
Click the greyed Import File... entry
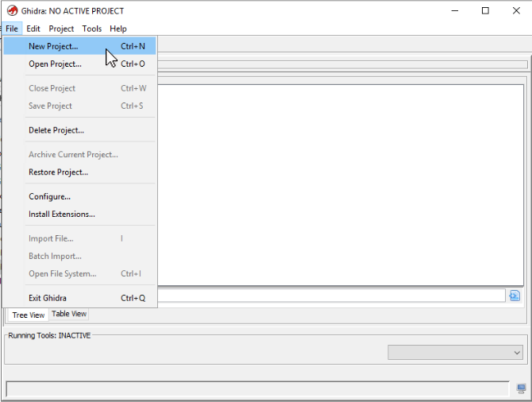pyautogui.click(x=79, y=238)
